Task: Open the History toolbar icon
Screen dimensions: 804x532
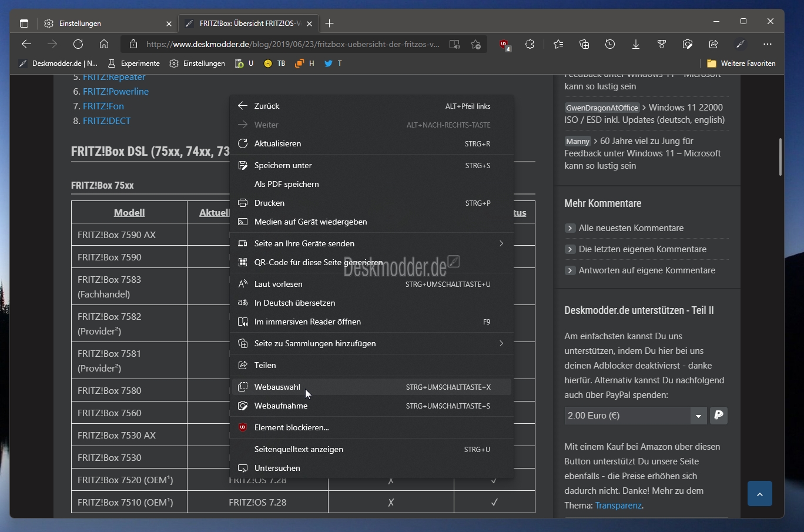Action: [610, 44]
